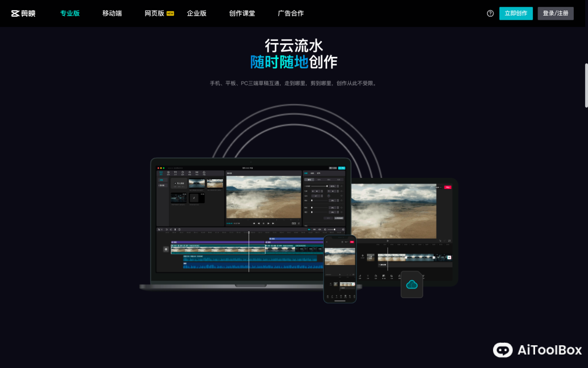Select the 文本 (Text) tool in the editor toolbar
This screenshot has width=588, height=368.
(x=175, y=172)
